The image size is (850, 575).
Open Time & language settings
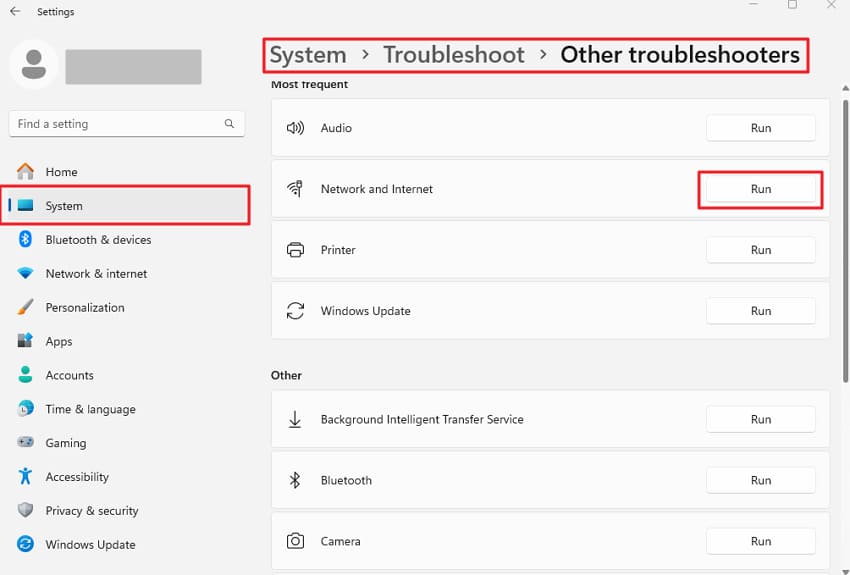click(x=126, y=409)
